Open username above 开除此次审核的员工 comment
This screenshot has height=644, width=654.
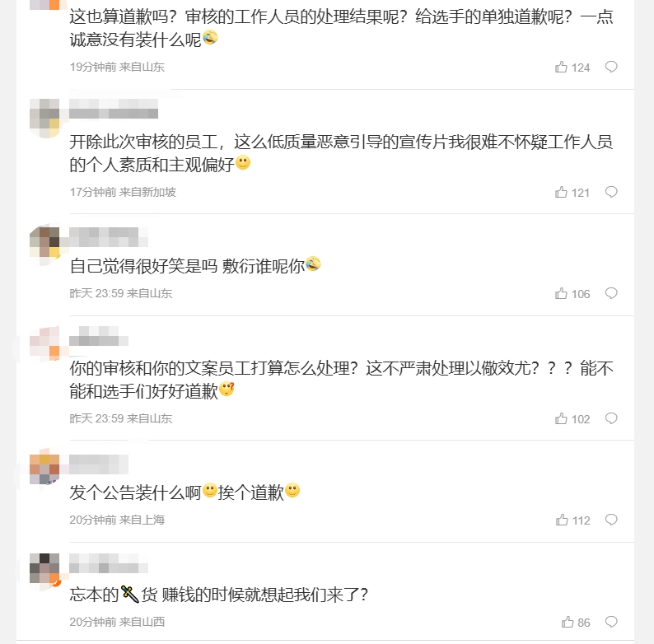pyautogui.click(x=113, y=113)
